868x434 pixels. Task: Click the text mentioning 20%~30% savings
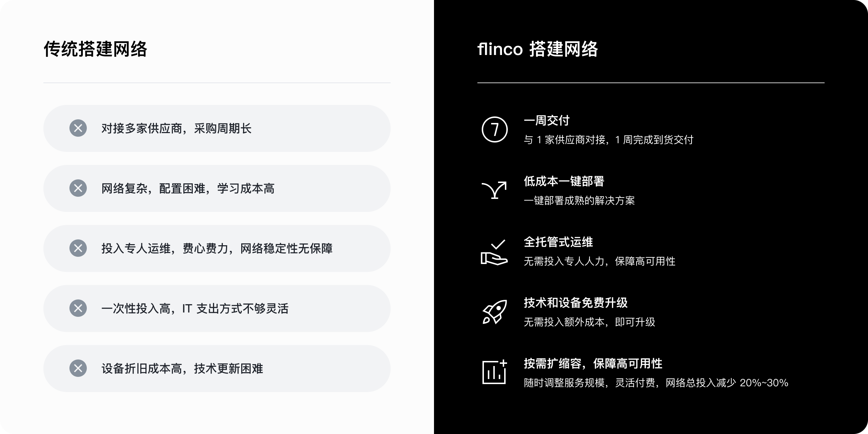click(656, 383)
